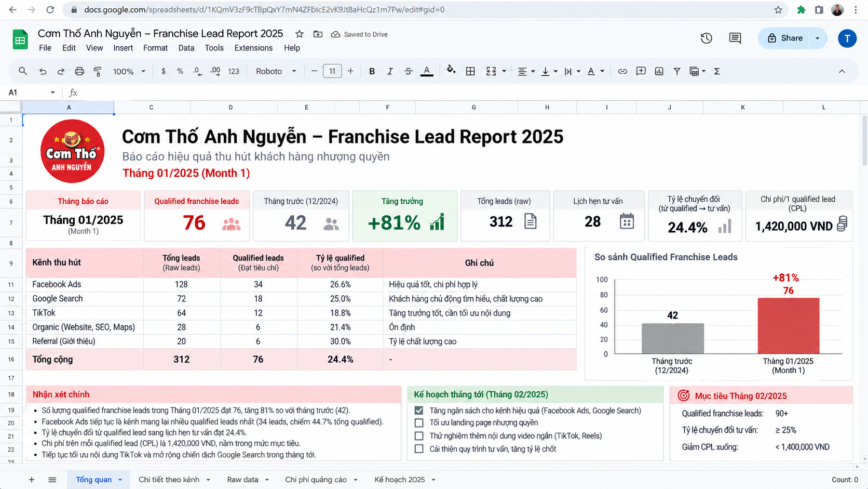Click the Share button
The image size is (868, 489).
click(x=785, y=38)
